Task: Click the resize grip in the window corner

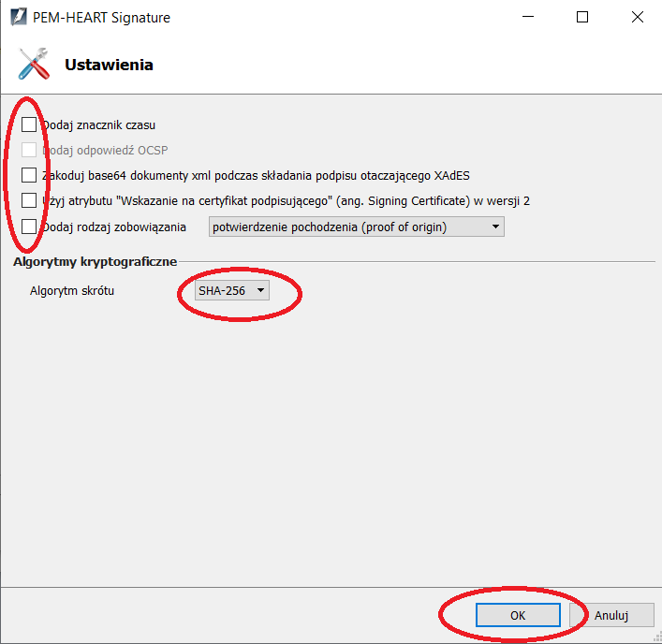Action: coord(657,637)
